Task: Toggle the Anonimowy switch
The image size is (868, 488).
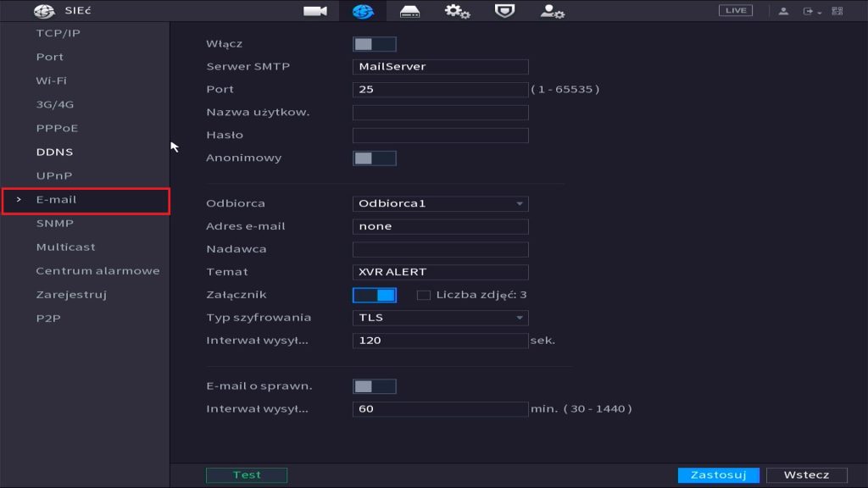Action: point(374,158)
